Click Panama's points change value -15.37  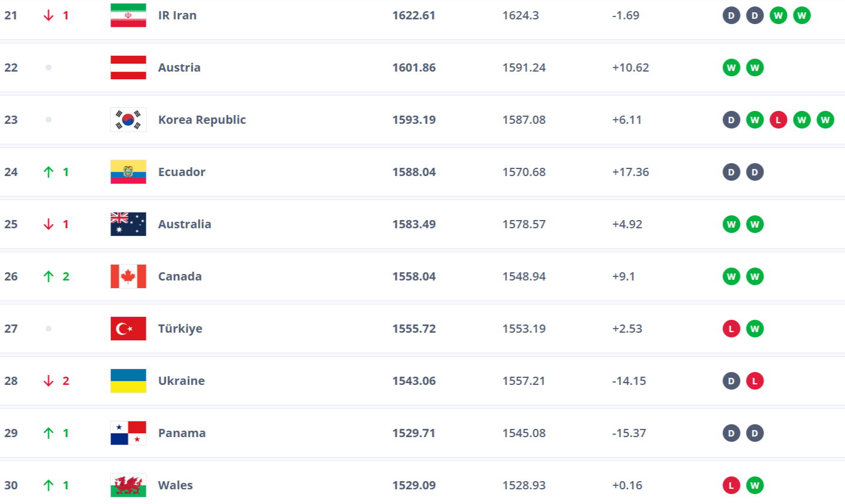[x=629, y=433]
